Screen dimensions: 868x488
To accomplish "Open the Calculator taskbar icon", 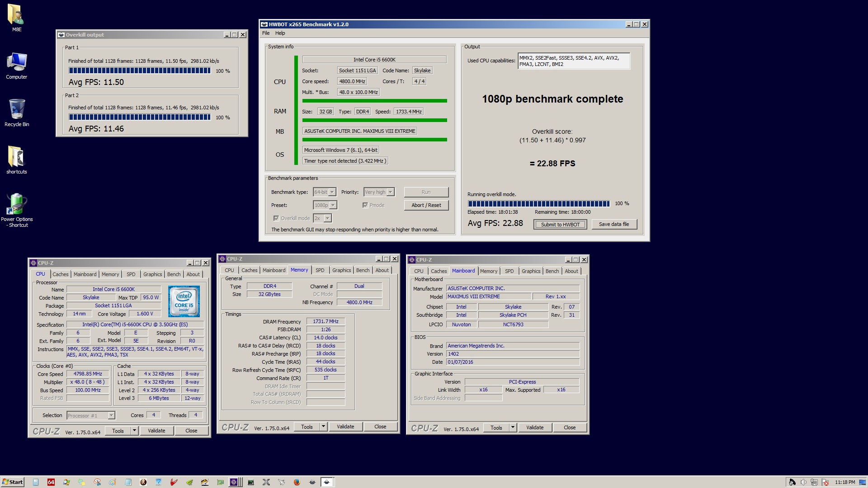I will 36,482.
